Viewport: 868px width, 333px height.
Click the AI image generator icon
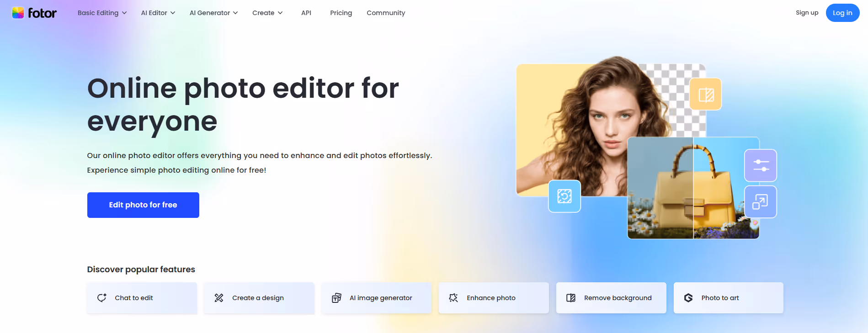(336, 298)
